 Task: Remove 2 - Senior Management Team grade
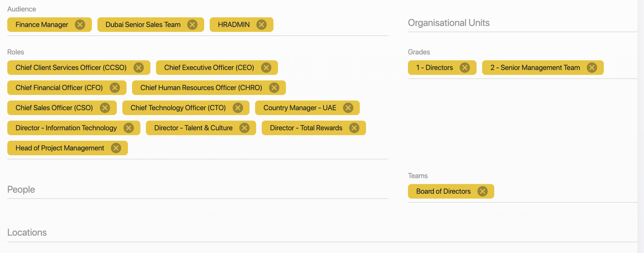click(x=592, y=68)
